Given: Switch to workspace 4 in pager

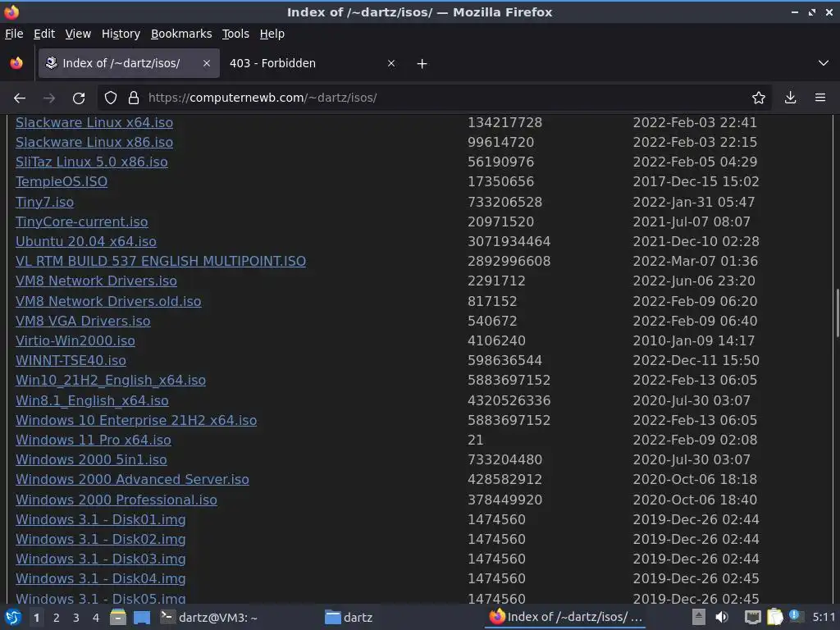Looking at the screenshot, I should pos(96,618).
